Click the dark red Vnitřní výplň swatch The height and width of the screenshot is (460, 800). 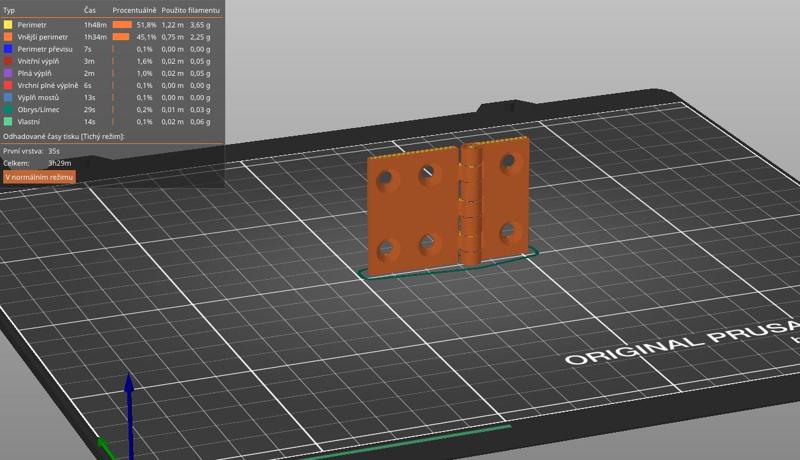tap(8, 61)
